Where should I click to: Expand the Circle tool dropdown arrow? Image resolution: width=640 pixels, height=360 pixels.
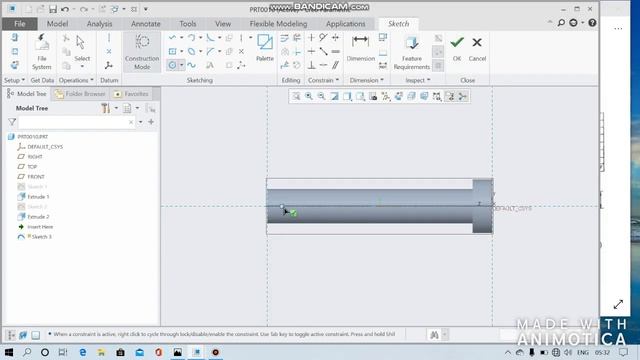point(181,65)
